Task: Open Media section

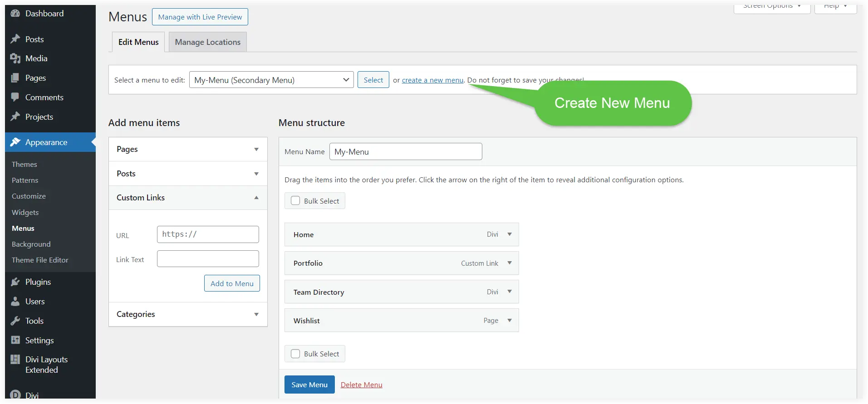Action: pos(36,58)
